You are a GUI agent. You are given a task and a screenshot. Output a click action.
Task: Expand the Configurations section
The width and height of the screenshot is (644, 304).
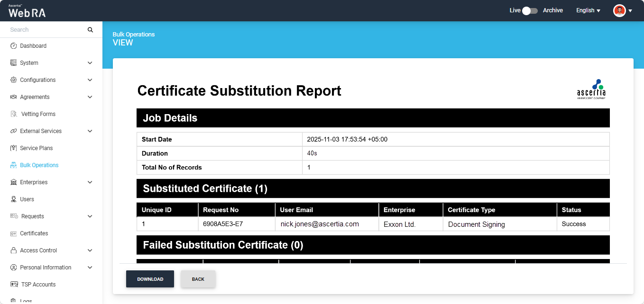[x=90, y=80]
